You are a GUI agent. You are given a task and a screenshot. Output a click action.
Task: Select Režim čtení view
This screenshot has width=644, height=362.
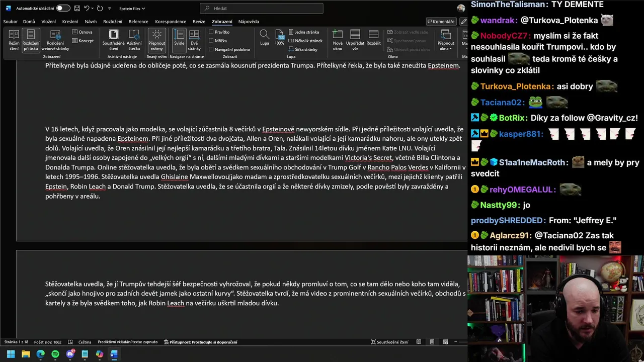14,40
